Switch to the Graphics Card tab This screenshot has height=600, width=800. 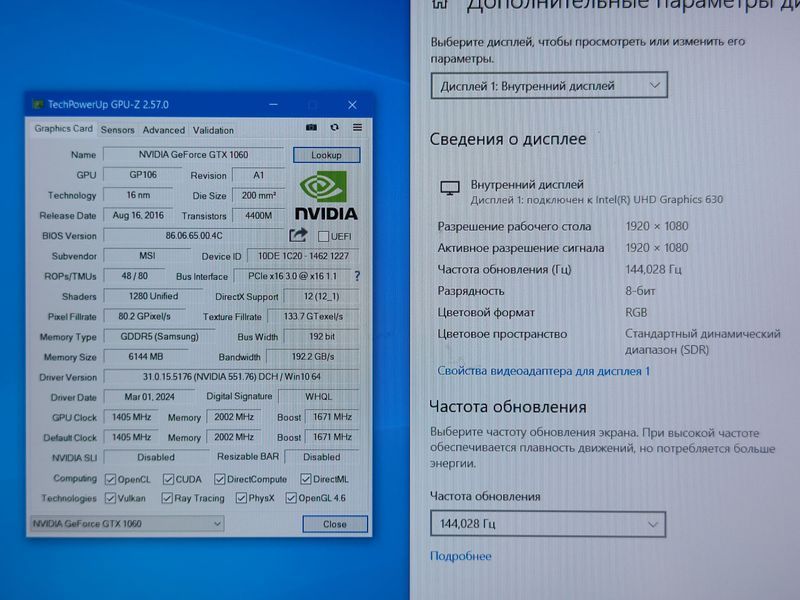63,129
